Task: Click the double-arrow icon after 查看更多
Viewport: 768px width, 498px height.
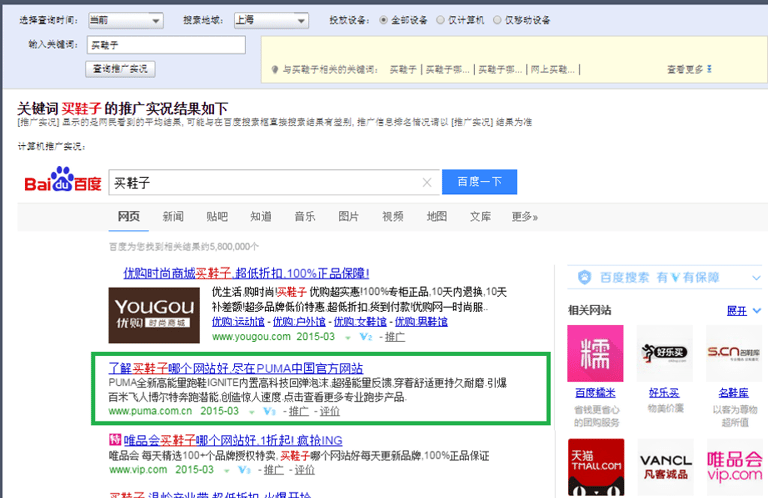Action: point(709,70)
